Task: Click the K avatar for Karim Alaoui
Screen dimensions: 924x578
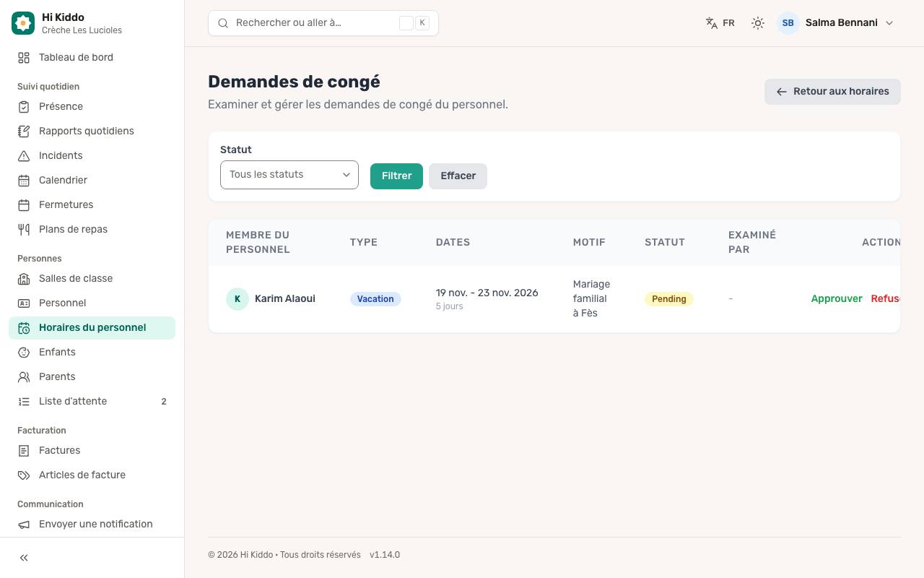Action: (237, 299)
